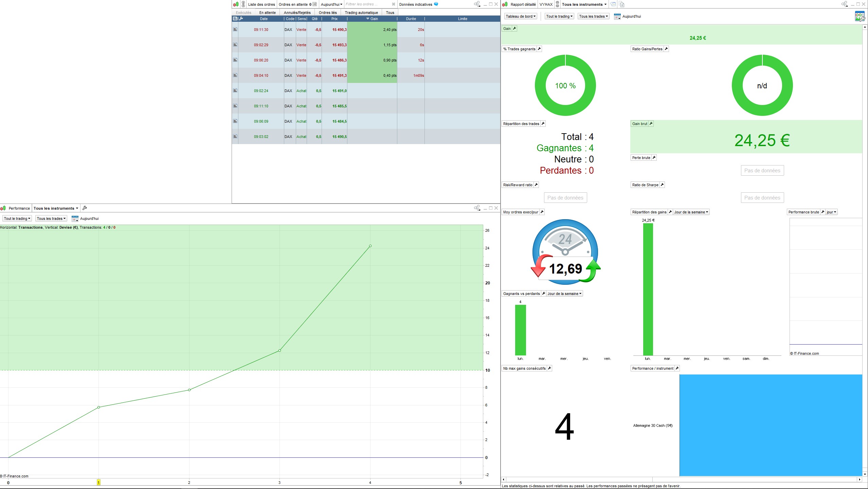868x489 pixels.
Task: Click the Données indicatives label
Action: [415, 4]
